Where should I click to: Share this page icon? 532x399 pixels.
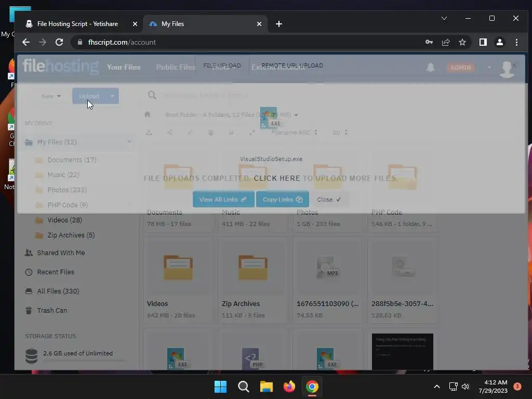pyautogui.click(x=446, y=42)
